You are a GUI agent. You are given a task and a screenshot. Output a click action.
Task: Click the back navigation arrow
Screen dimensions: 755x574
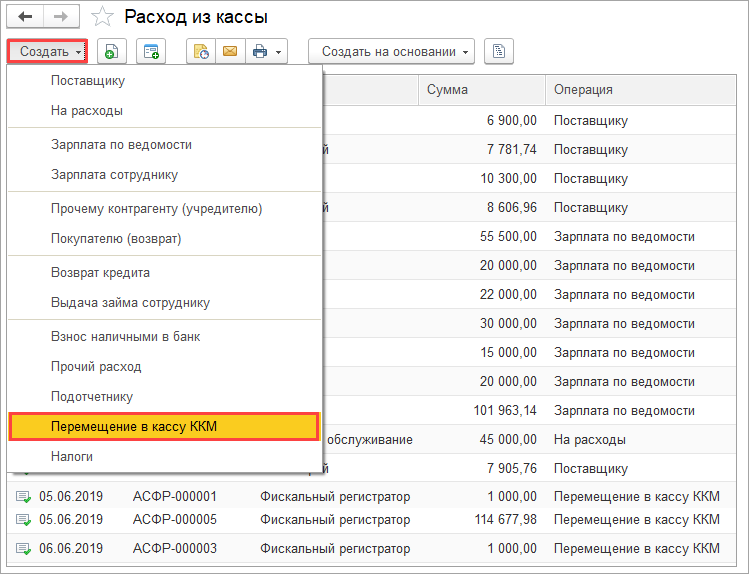click(25, 18)
